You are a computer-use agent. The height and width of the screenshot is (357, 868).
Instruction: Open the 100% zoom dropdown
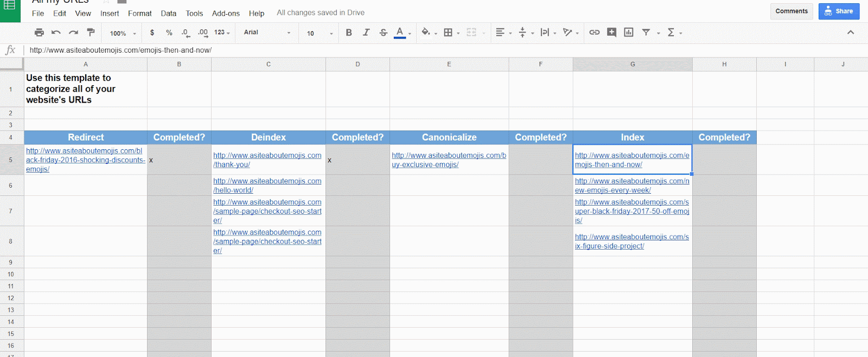click(123, 33)
